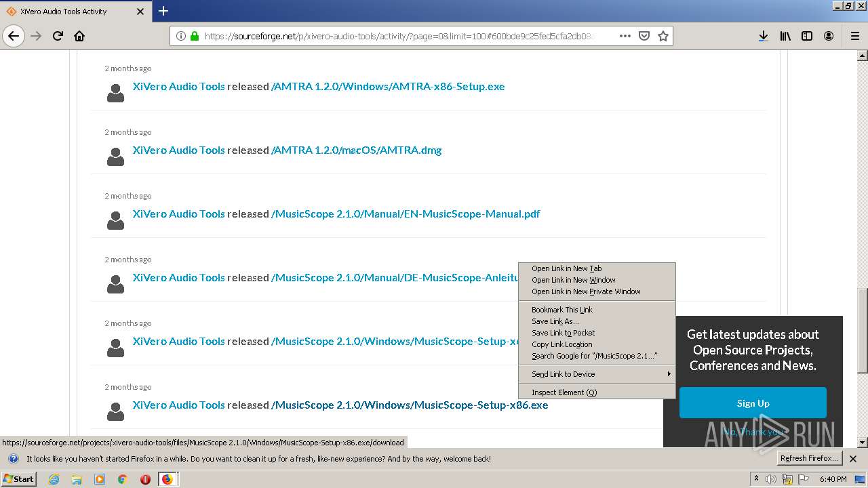Open the Library menu
This screenshot has width=868, height=488.
(785, 36)
